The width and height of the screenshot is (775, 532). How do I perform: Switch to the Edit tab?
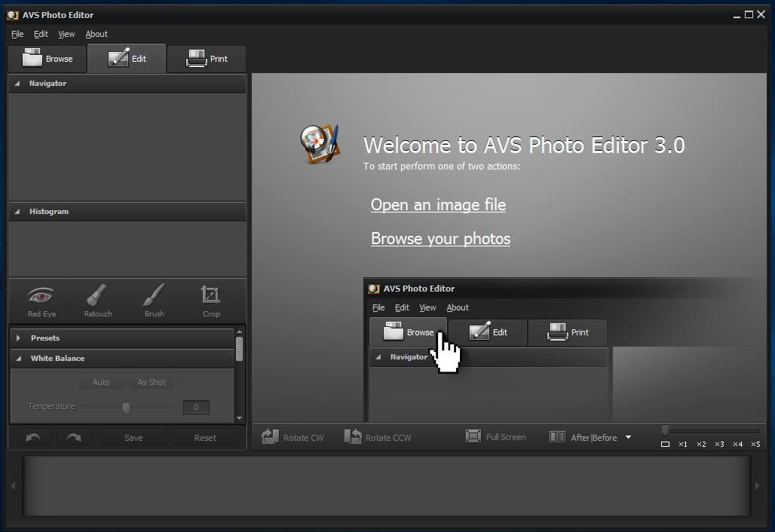(x=127, y=58)
